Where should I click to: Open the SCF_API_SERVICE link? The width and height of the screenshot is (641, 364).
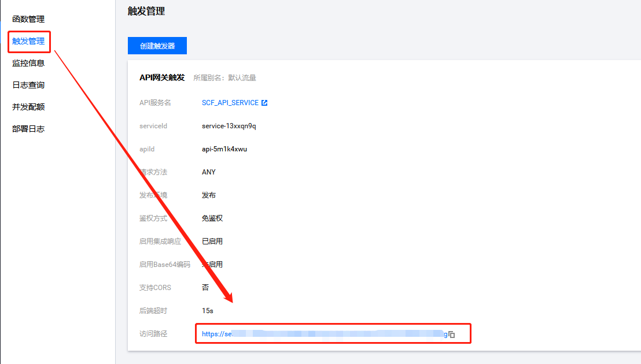tap(230, 103)
